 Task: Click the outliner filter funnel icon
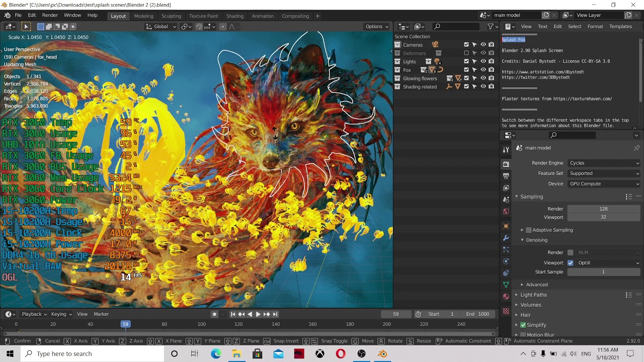[491, 27]
